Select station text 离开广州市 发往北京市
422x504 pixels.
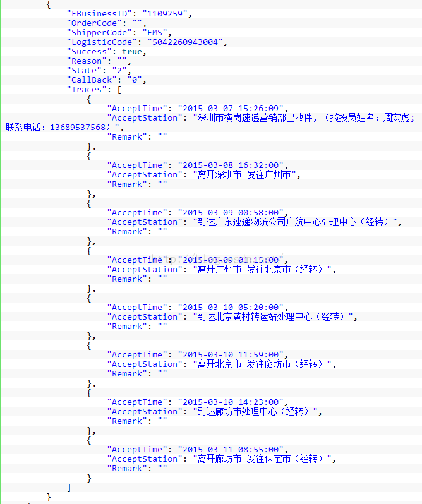pyautogui.click(x=244, y=269)
